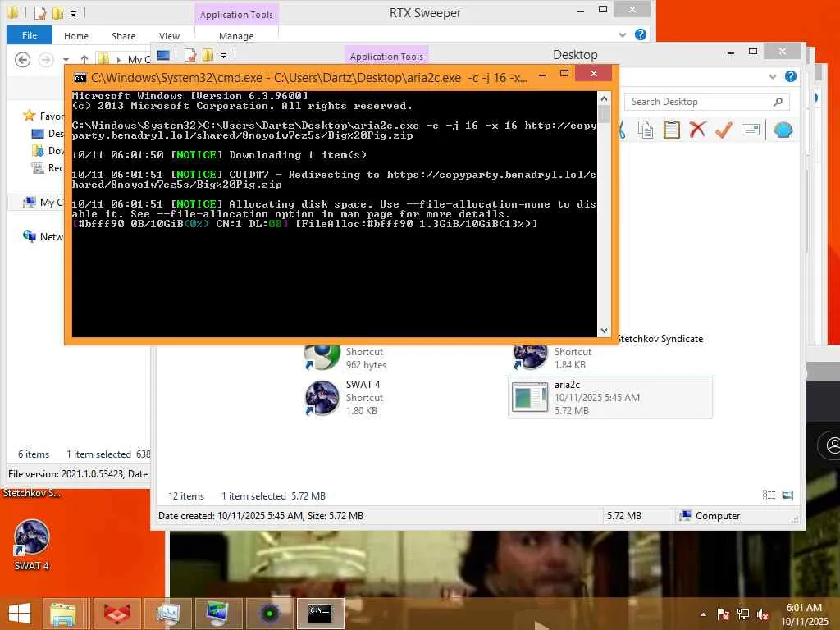The width and height of the screenshot is (840, 630).
Task: Click inside the Search Desktop field
Action: pyautogui.click(x=707, y=102)
